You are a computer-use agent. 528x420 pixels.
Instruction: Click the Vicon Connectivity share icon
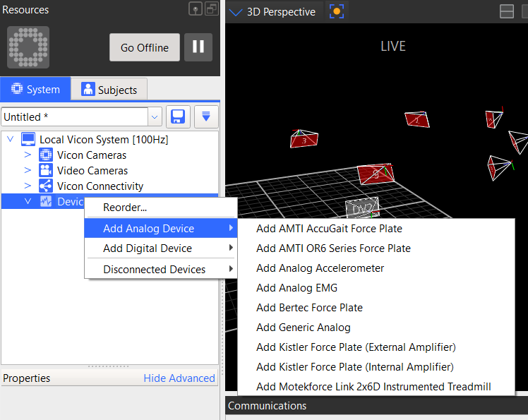click(x=46, y=186)
